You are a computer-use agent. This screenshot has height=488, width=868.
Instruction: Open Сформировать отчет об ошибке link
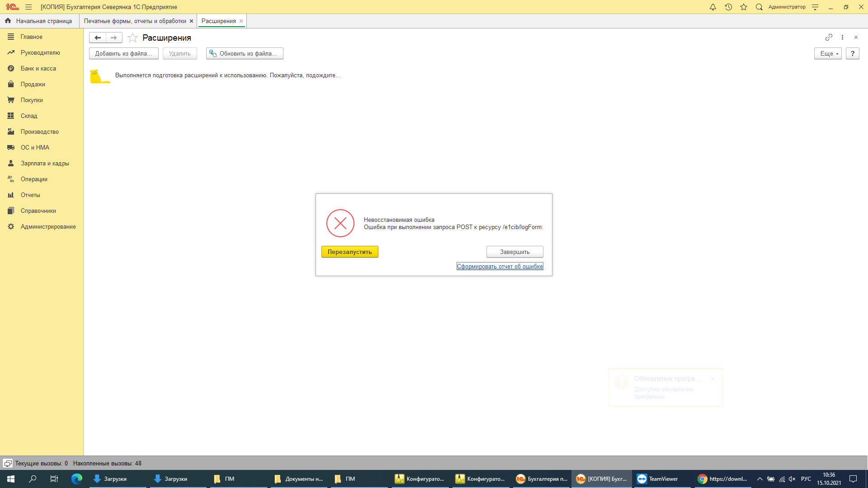[x=500, y=266]
